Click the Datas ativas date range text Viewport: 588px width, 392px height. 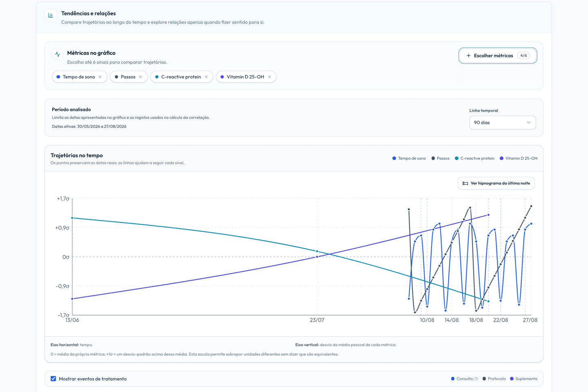89,127
